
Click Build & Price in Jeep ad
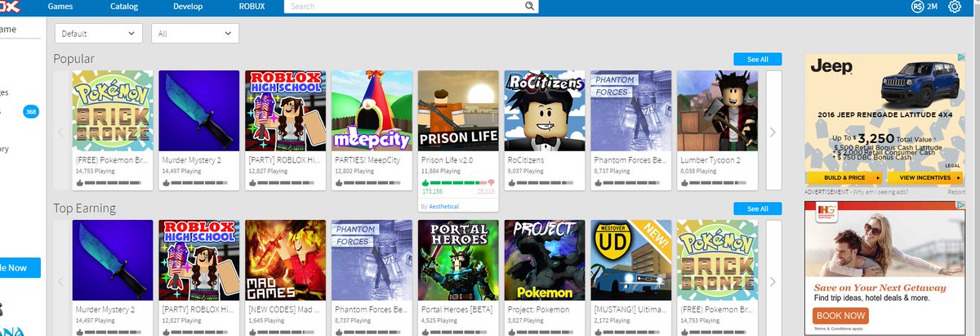(x=844, y=177)
